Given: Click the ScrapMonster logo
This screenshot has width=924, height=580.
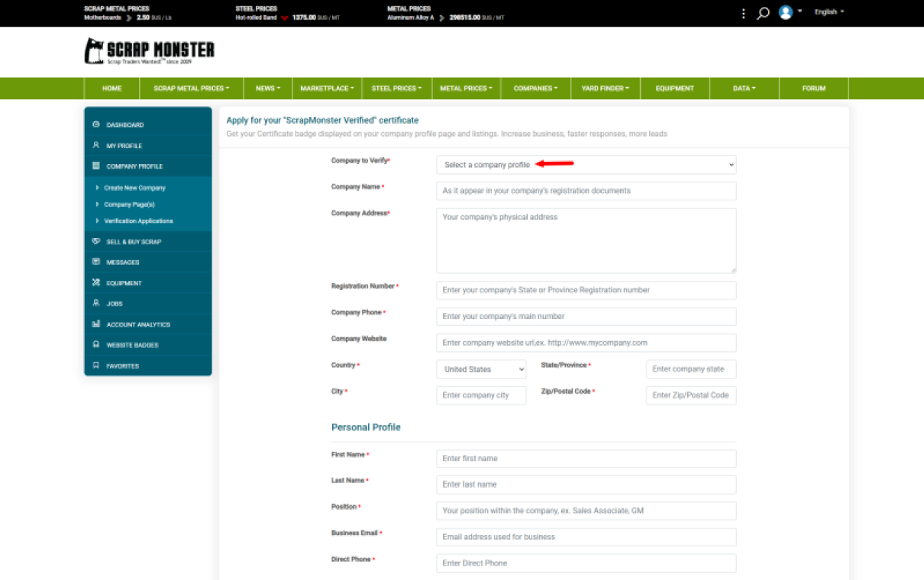Looking at the screenshot, I should coord(149,51).
